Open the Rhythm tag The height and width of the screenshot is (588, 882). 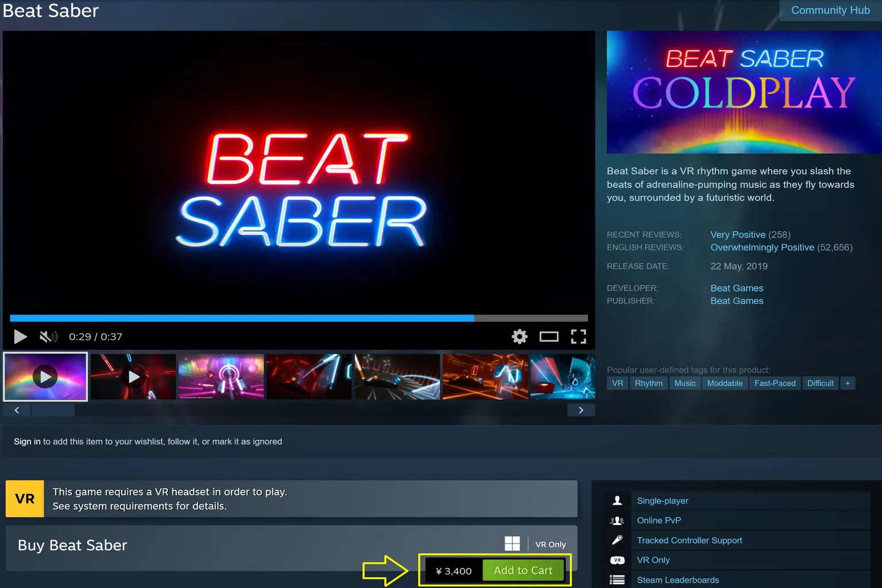648,383
